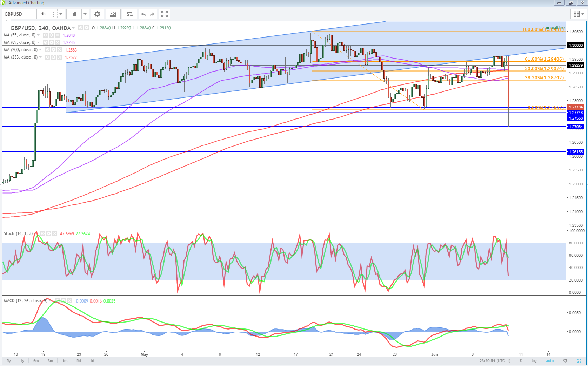Click the 1.27064 price line label
This screenshot has width=588, height=366.
[x=575, y=127]
